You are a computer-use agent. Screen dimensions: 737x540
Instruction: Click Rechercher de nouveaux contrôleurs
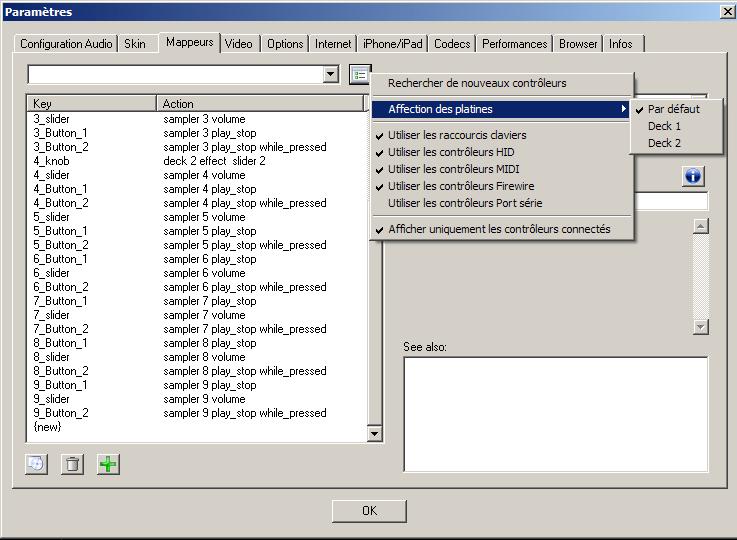pyautogui.click(x=477, y=83)
